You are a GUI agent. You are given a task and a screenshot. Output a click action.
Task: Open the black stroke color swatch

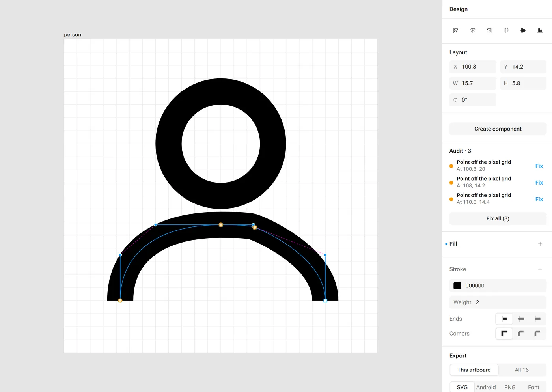point(457,286)
